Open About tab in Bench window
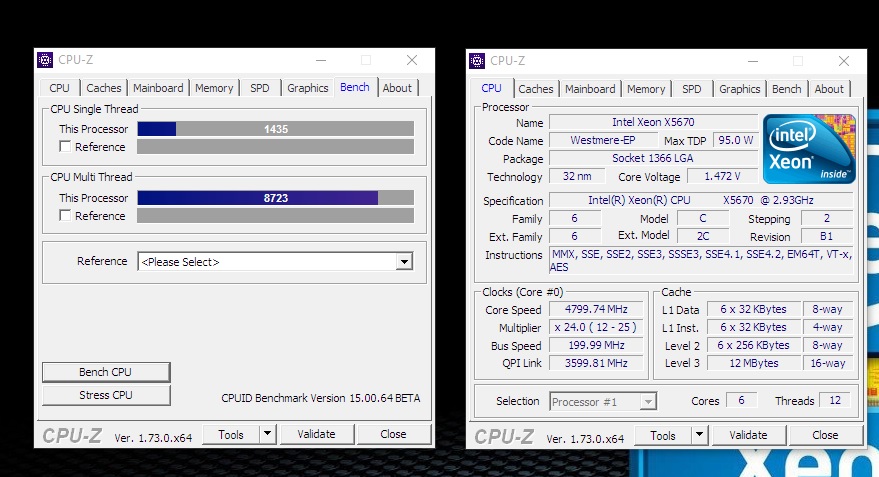 pyautogui.click(x=397, y=88)
